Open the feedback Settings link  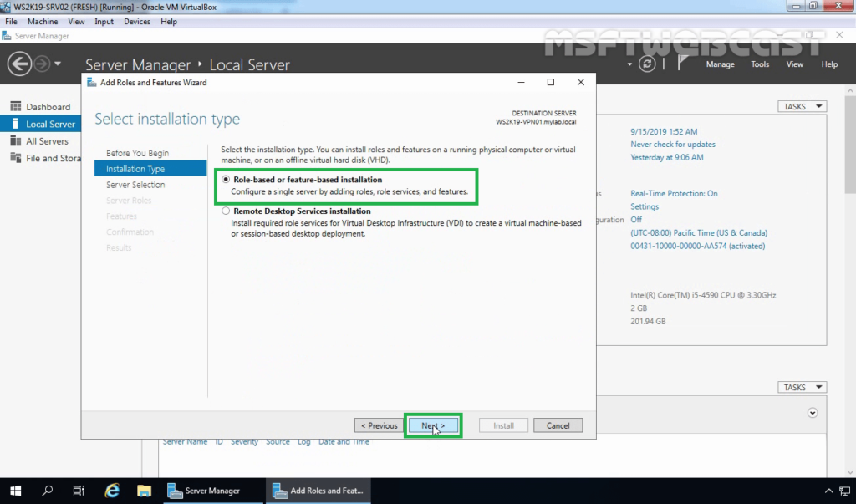pos(645,206)
